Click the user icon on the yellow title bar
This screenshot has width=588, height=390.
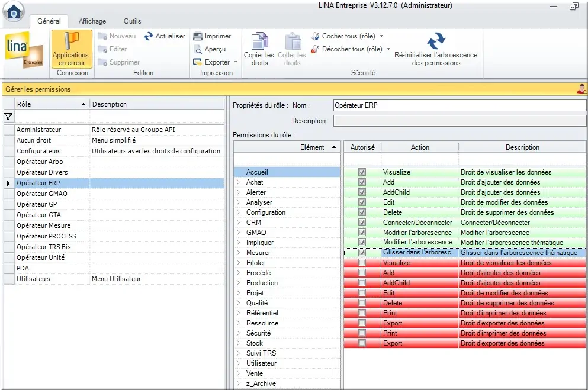581,89
